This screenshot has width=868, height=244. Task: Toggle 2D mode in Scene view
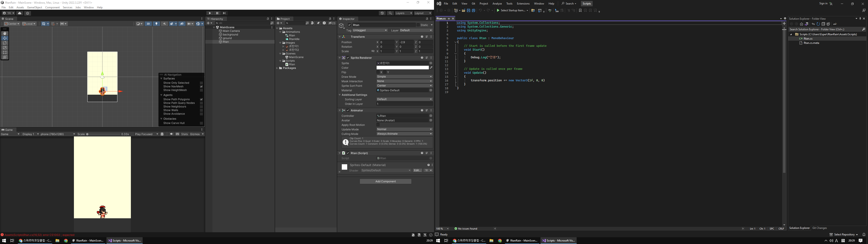click(148, 23)
